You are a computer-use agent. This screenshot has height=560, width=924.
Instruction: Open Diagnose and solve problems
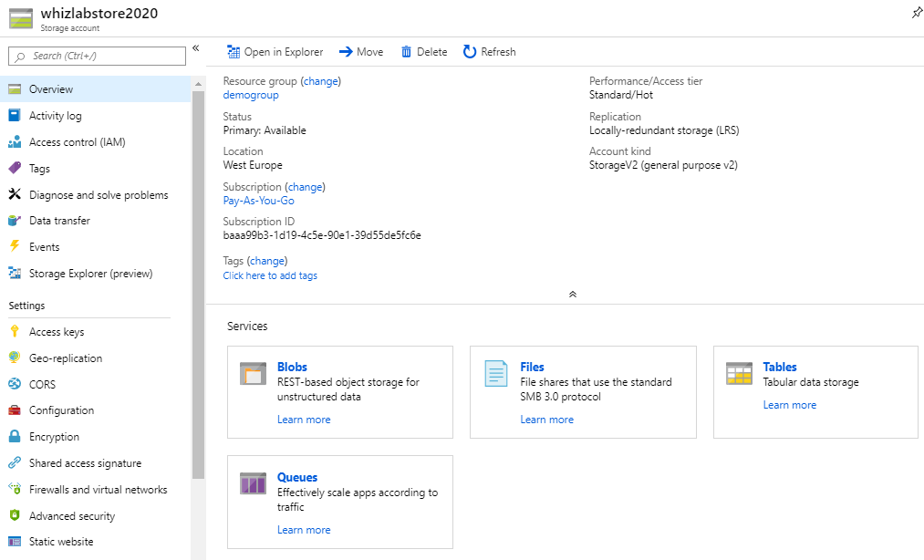tap(96, 194)
